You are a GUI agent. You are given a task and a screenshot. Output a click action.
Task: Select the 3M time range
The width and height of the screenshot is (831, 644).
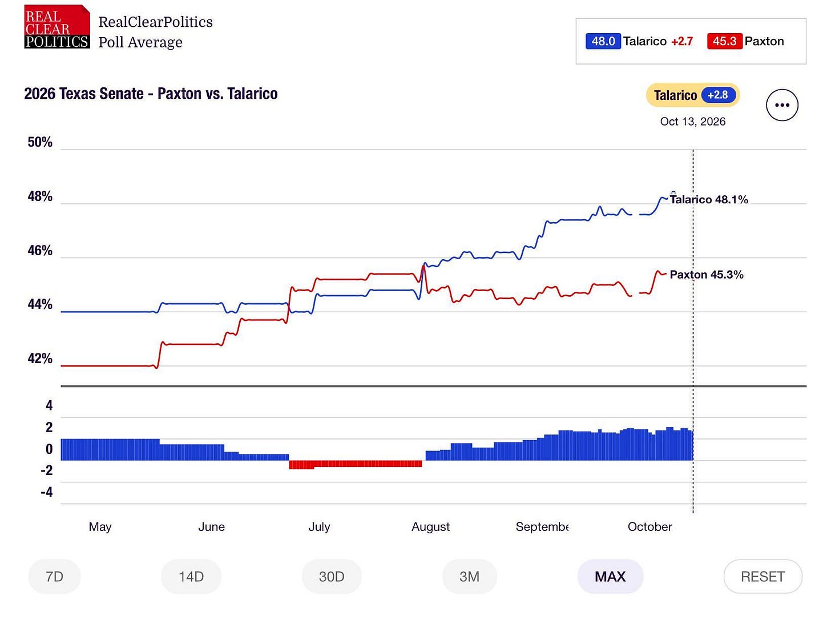coord(469,577)
